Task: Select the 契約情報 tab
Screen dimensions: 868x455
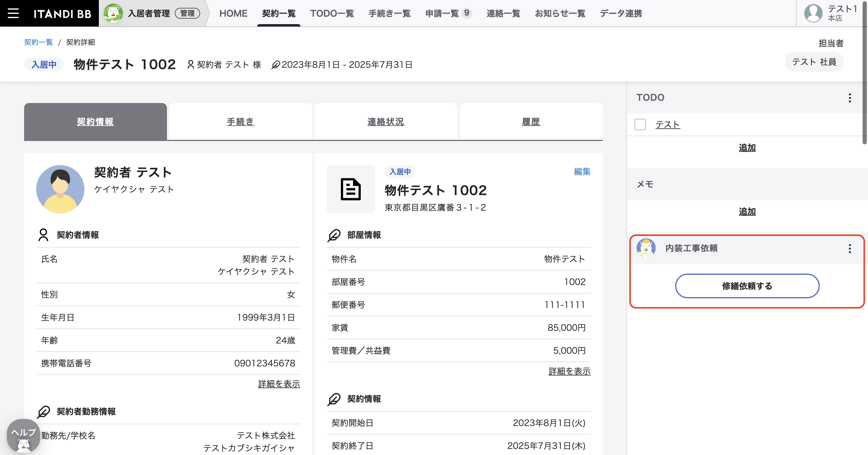Action: pyautogui.click(x=95, y=121)
